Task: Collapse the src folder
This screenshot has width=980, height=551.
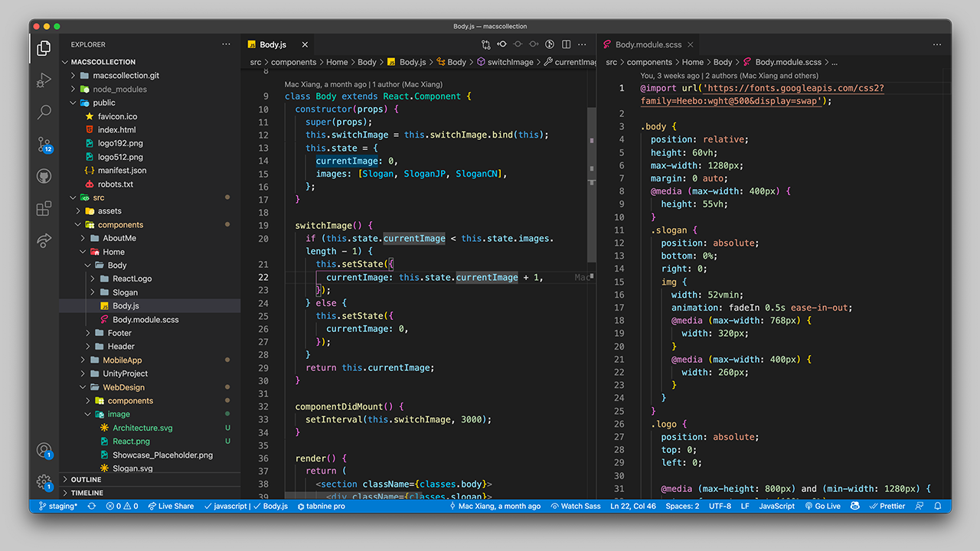Action: click(x=150, y=197)
